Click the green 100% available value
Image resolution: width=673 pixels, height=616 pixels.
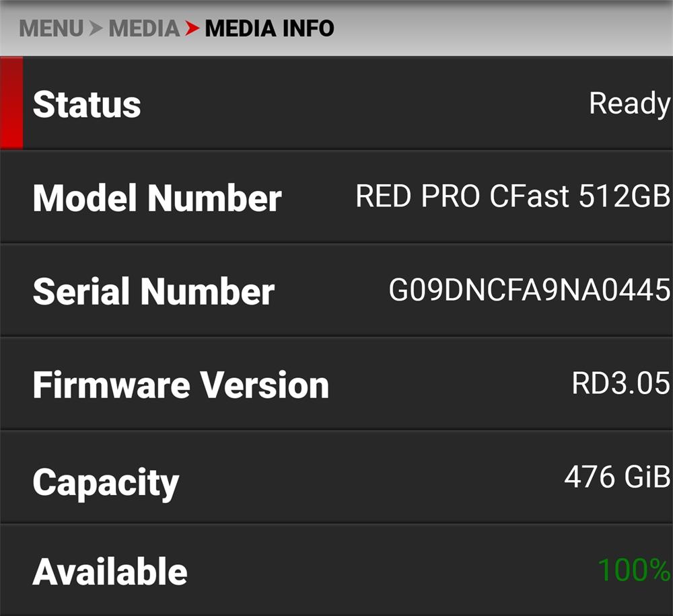(x=633, y=570)
